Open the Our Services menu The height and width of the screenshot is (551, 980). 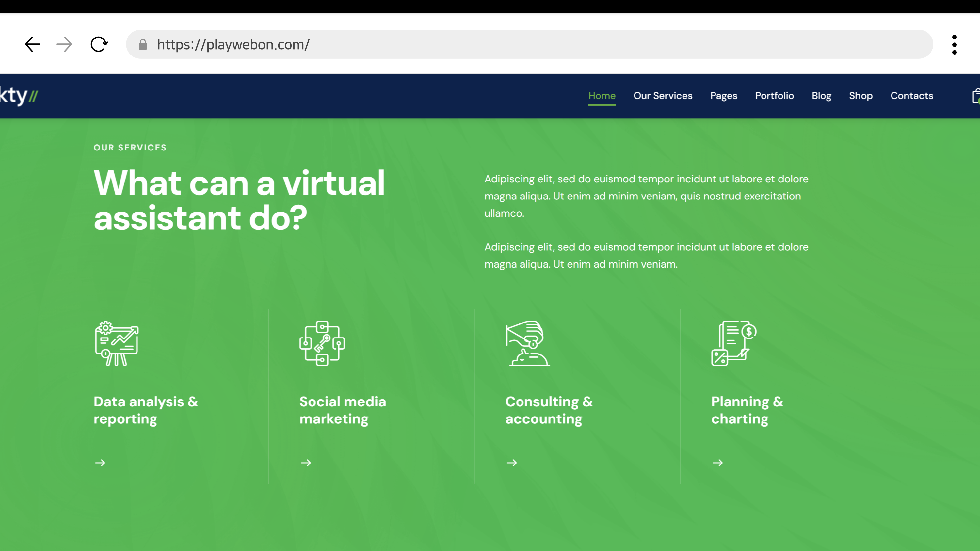click(663, 96)
